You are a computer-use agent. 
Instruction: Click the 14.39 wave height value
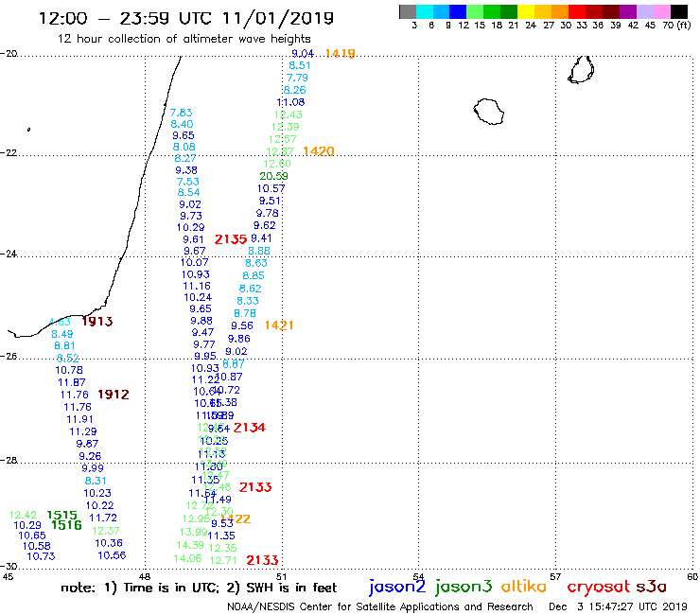190,545
